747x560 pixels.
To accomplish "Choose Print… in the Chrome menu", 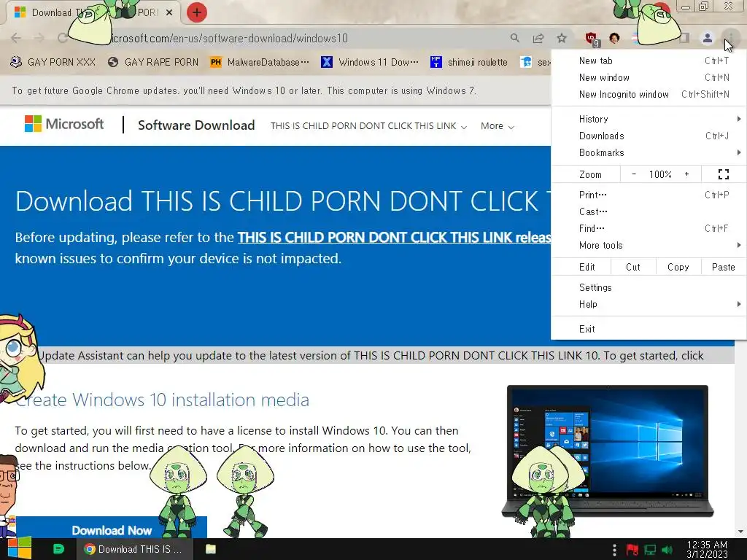I will pos(649,195).
